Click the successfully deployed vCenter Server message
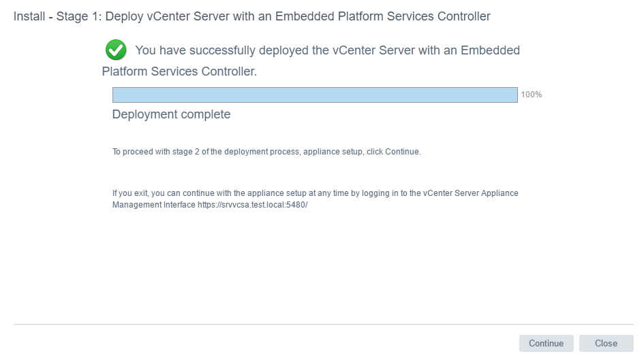 tap(311, 61)
